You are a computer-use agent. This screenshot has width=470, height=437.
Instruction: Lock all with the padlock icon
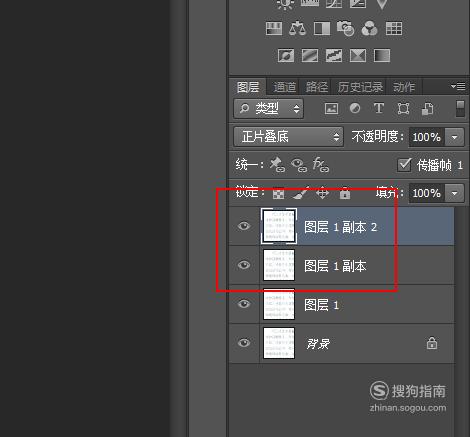coord(345,193)
